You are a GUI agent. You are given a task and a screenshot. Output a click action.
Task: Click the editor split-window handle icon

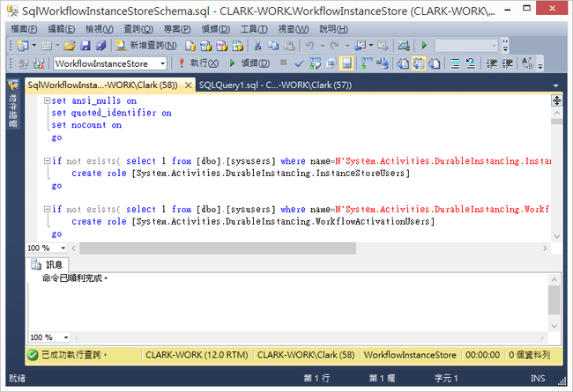[556, 100]
